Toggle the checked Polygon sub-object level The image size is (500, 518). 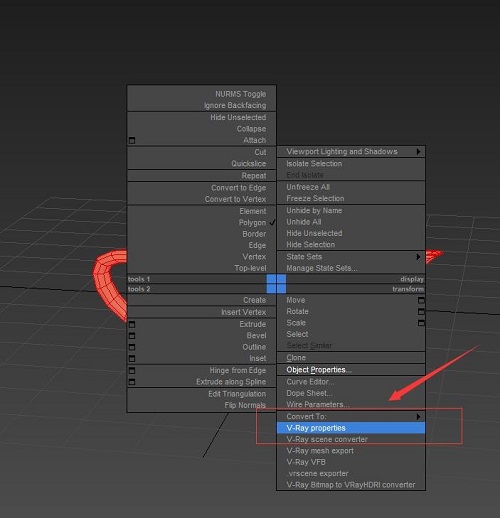(x=252, y=223)
